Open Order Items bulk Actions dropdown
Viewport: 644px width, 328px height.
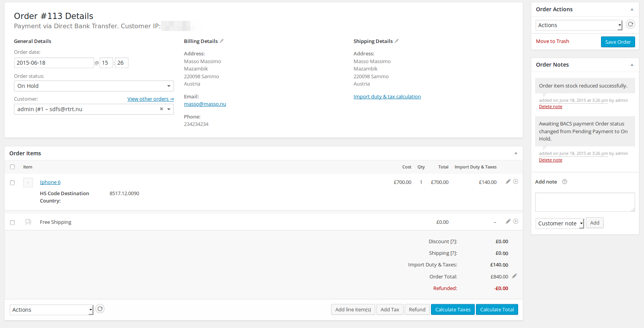point(52,310)
